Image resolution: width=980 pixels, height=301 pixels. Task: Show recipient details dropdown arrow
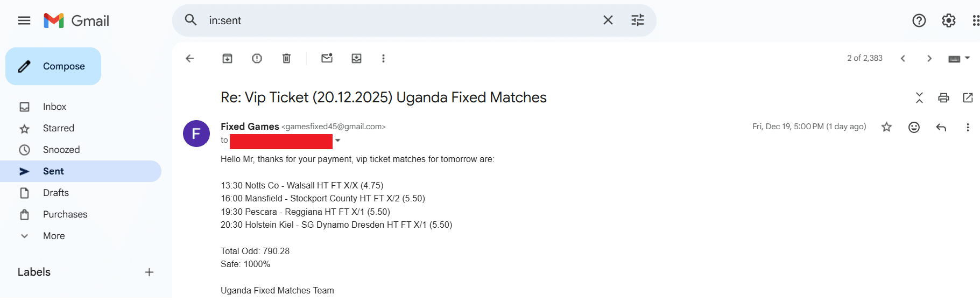click(338, 141)
